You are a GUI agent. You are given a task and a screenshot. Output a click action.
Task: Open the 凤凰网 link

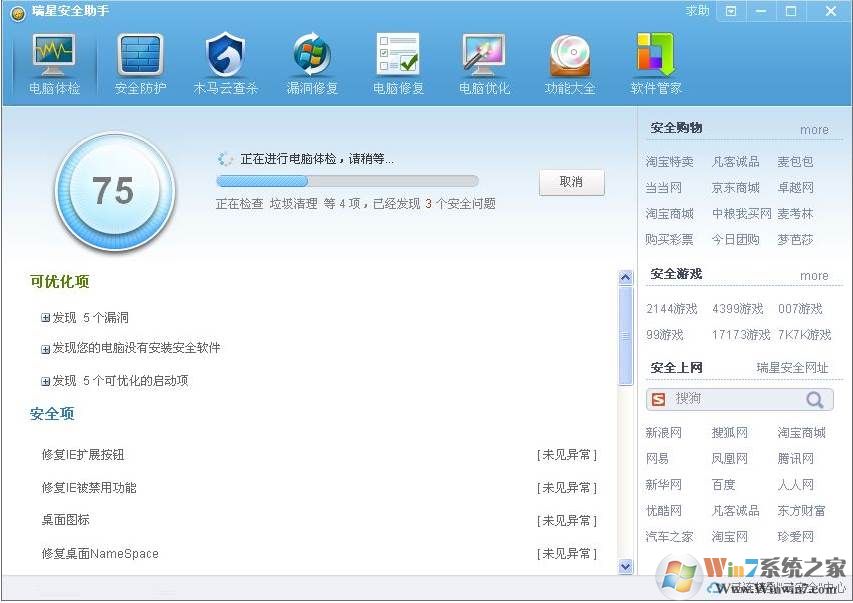tap(730, 459)
